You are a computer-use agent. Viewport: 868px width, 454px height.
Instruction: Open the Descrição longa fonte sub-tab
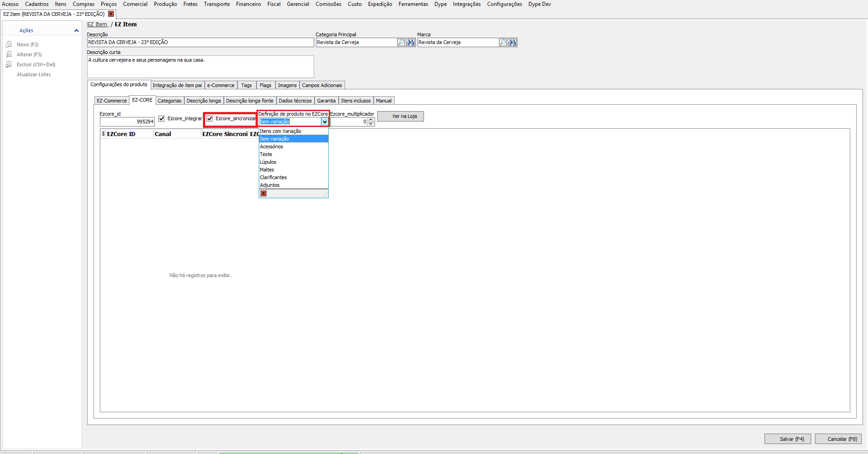click(x=250, y=101)
